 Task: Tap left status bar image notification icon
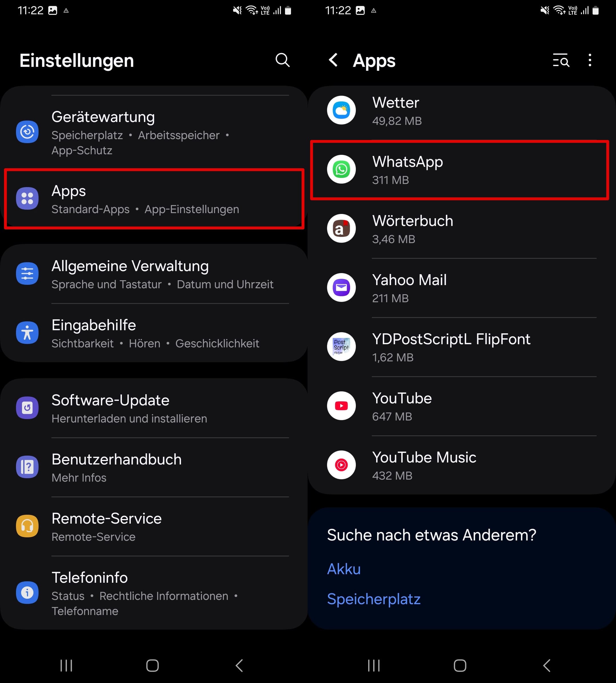click(x=53, y=11)
